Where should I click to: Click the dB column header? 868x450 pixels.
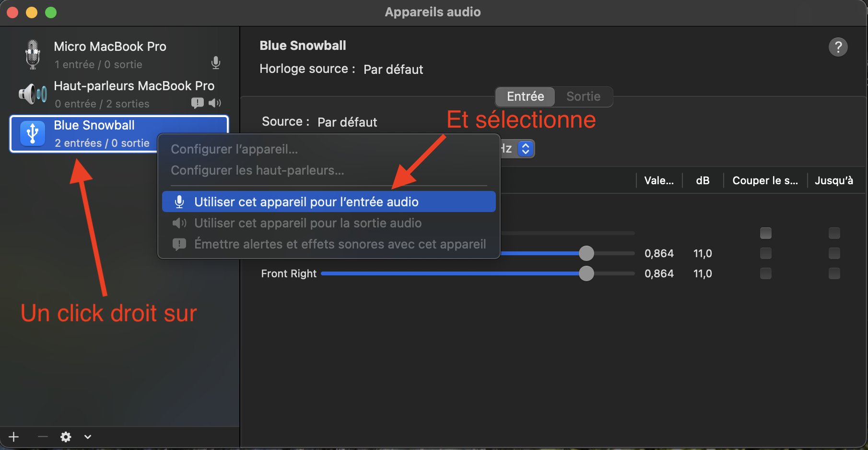(703, 181)
